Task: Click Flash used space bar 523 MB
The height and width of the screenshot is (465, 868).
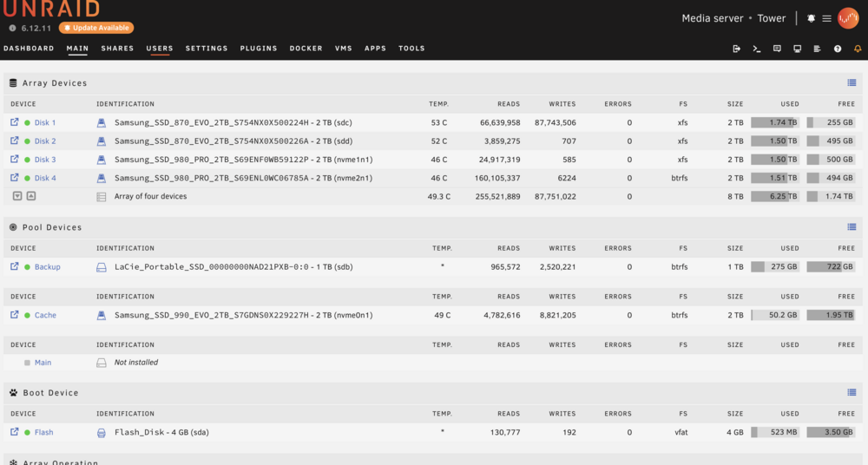Action: 774,432
